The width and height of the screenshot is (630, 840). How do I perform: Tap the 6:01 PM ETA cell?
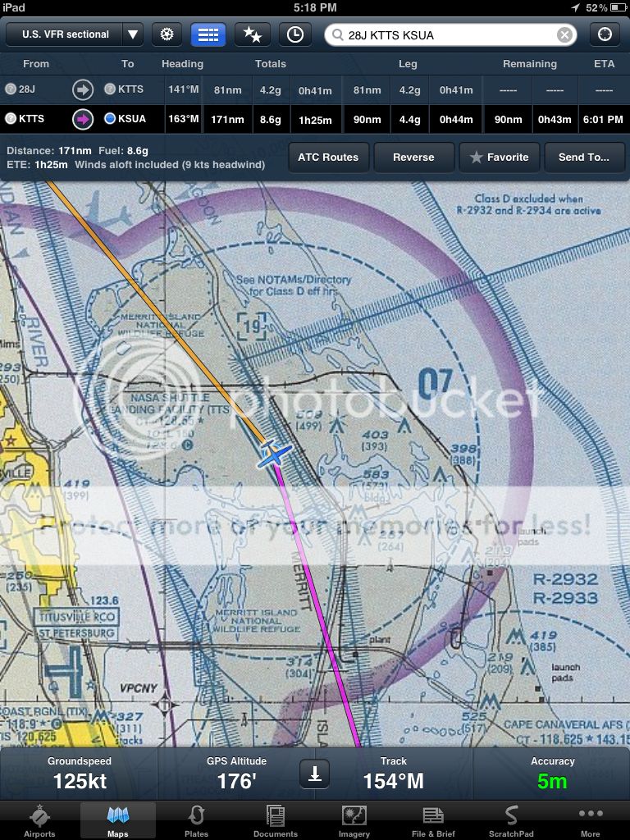[603, 120]
